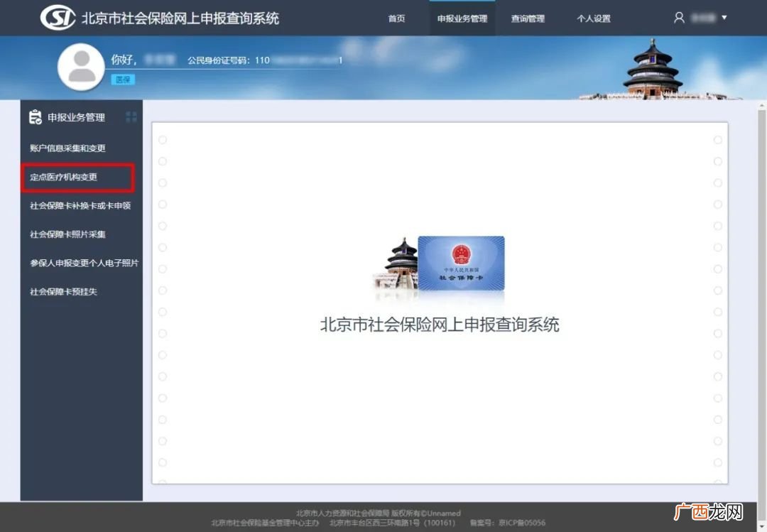
Task: Click the gray user avatar picture
Action: pos(81,67)
